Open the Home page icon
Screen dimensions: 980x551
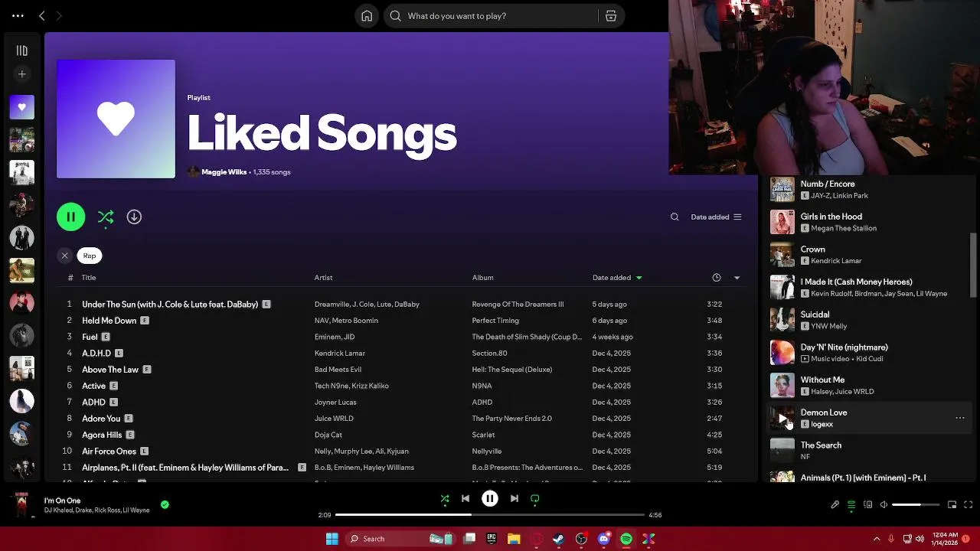coord(367,16)
